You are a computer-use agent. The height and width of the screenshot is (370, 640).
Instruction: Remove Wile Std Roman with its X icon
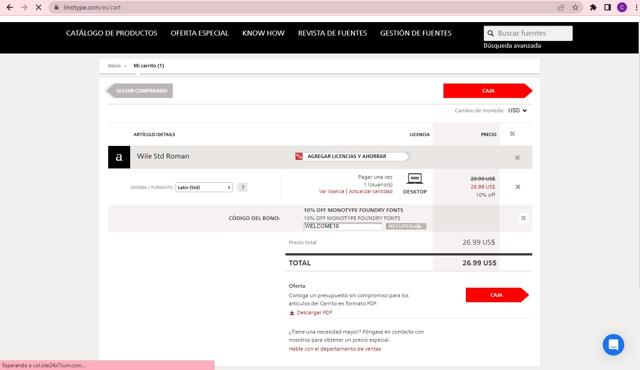517,157
